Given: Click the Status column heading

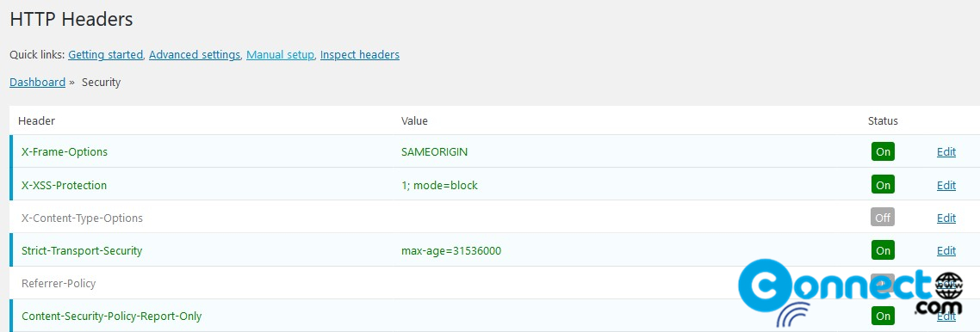Looking at the screenshot, I should (x=883, y=121).
